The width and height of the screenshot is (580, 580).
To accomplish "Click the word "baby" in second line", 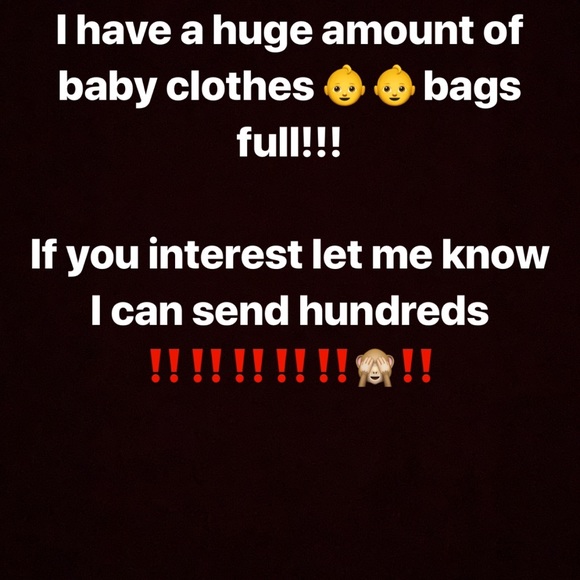I will [107, 87].
